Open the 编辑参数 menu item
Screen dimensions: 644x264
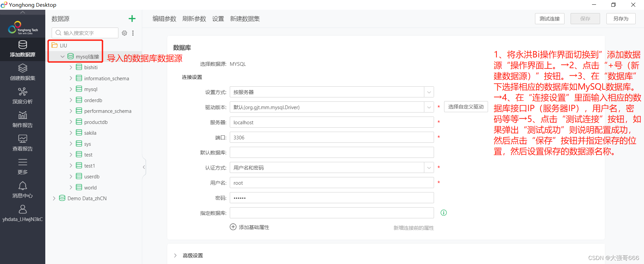click(x=164, y=19)
